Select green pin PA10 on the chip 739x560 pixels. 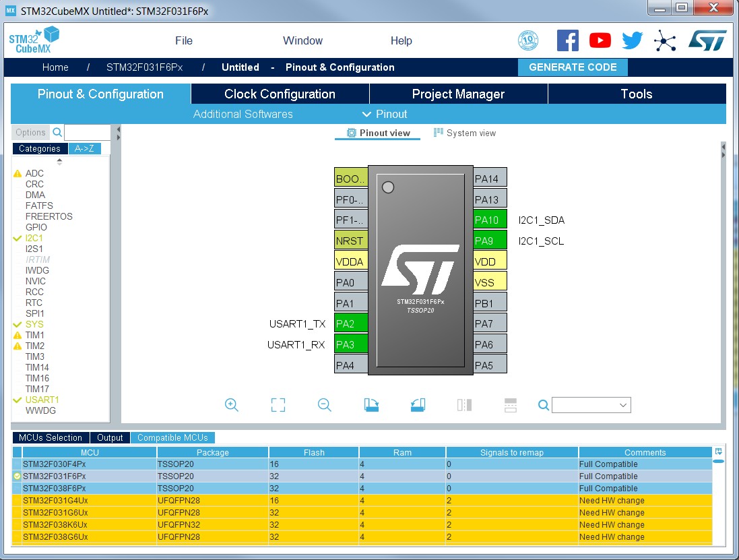[490, 220]
